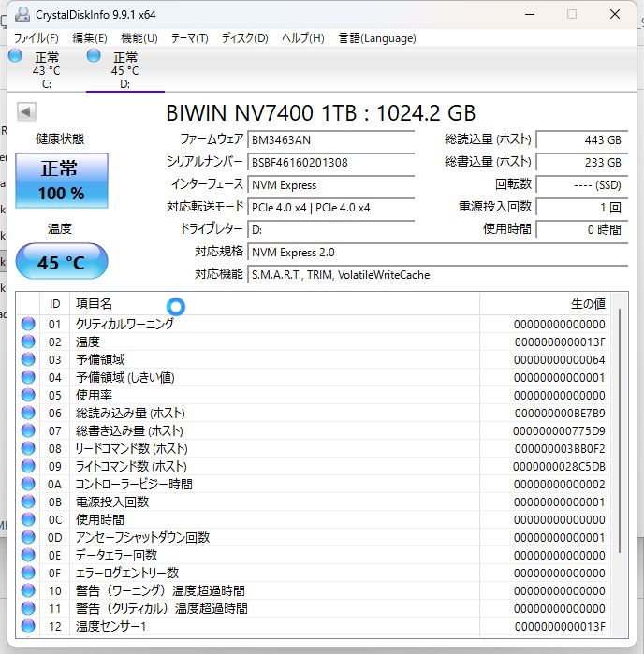Open the テーマ(T) menu
Viewport: 644px width, 654px height.
pyautogui.click(x=190, y=38)
